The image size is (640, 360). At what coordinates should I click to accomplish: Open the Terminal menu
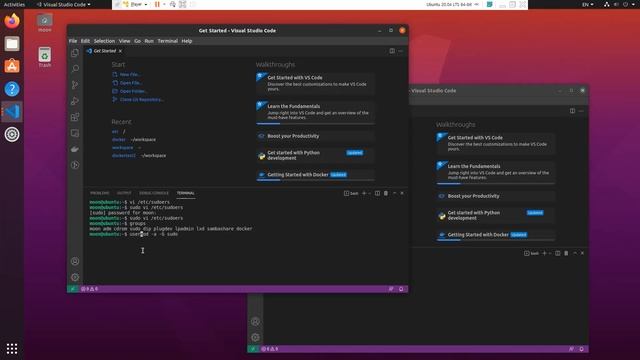point(167,41)
